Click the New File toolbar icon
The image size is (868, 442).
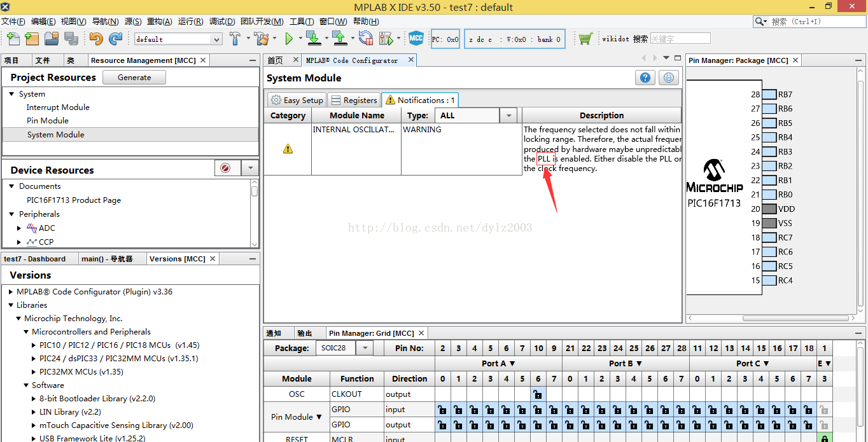click(x=13, y=39)
